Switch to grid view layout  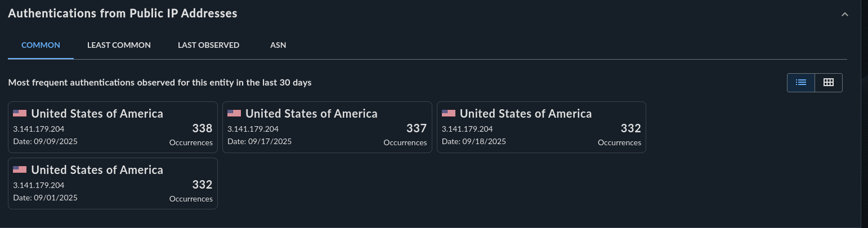[828, 82]
